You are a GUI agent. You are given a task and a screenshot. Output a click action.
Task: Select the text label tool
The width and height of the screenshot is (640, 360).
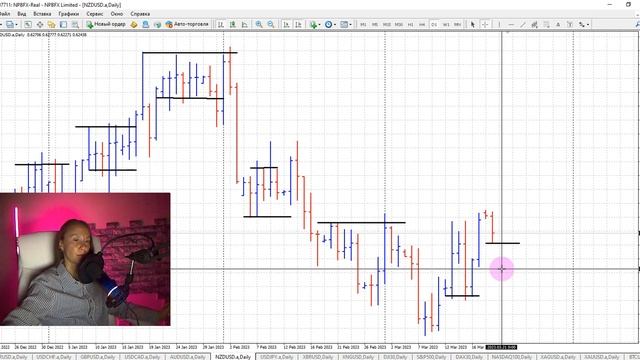570,24
